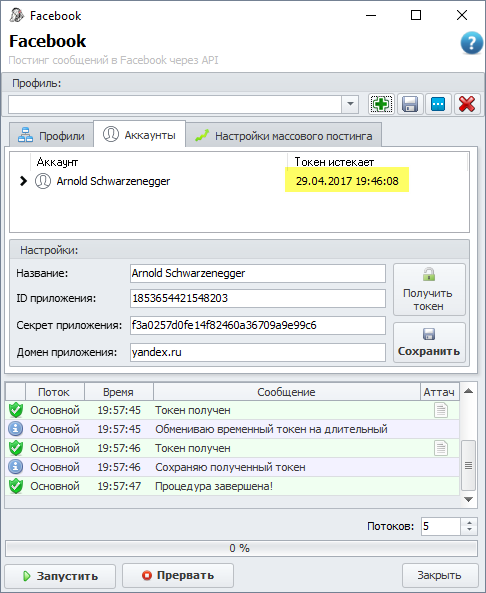This screenshot has width=486, height=593.
Task: Click the Получить токен button
Action: coord(429,290)
